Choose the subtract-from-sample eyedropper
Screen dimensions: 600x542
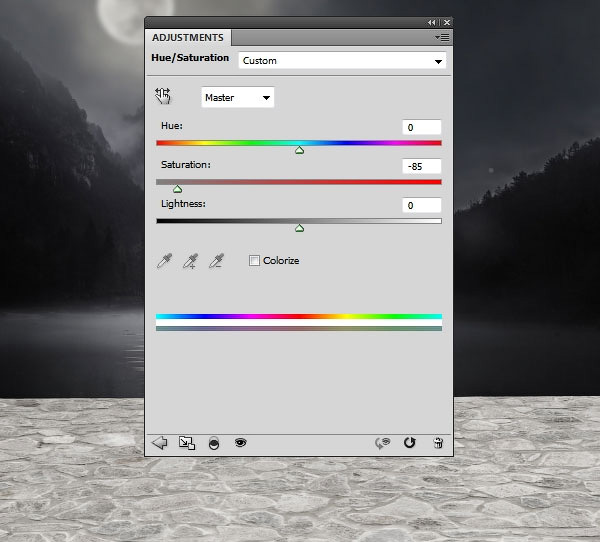217,261
